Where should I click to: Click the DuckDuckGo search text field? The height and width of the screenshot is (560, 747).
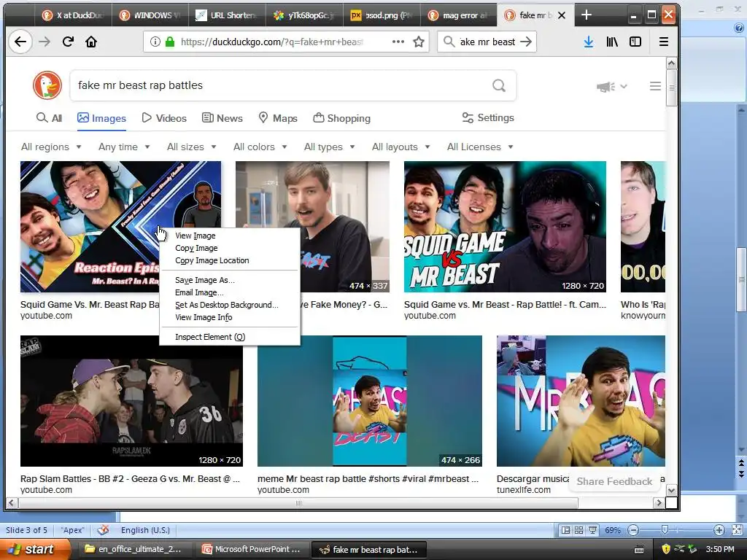click(x=281, y=85)
